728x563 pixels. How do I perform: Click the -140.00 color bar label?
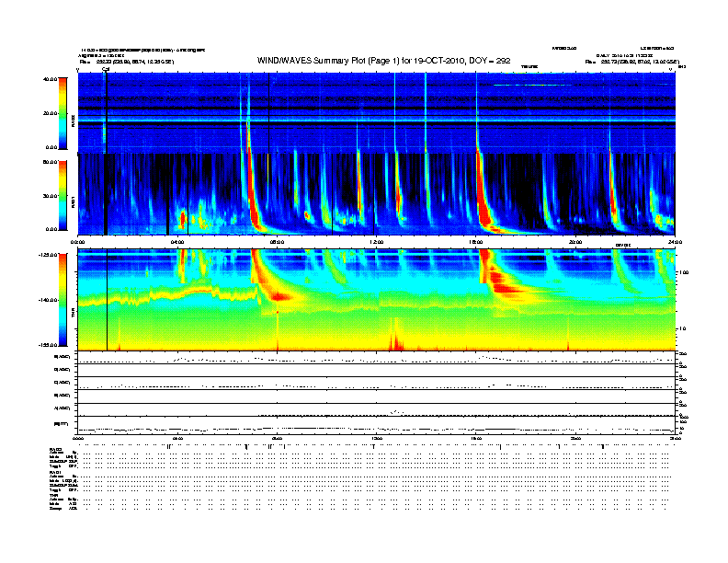point(49,300)
